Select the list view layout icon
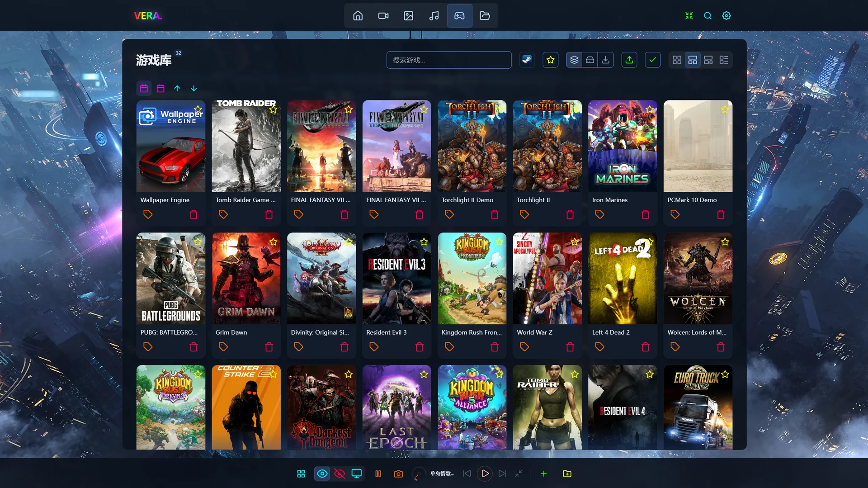Image resolution: width=868 pixels, height=488 pixels. [724, 60]
